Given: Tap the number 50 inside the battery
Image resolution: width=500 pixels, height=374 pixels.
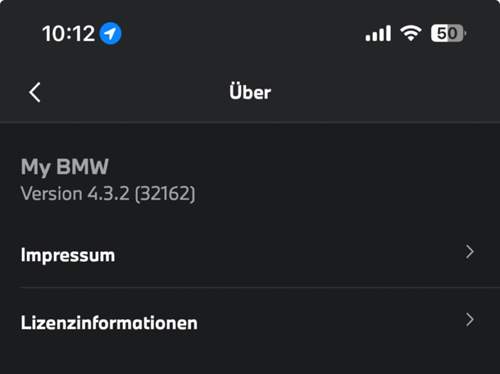Looking at the screenshot, I should click(x=447, y=33).
